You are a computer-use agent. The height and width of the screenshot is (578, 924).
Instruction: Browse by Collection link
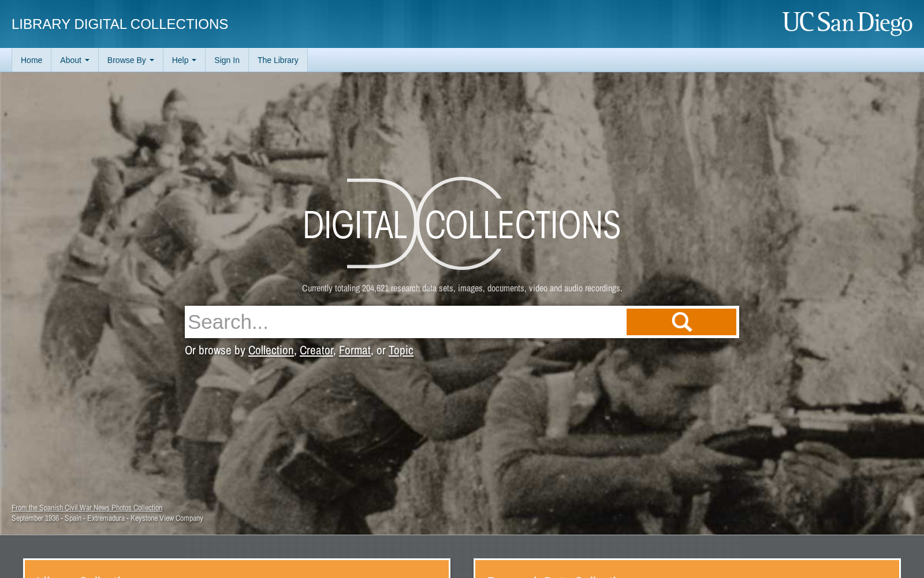271,350
